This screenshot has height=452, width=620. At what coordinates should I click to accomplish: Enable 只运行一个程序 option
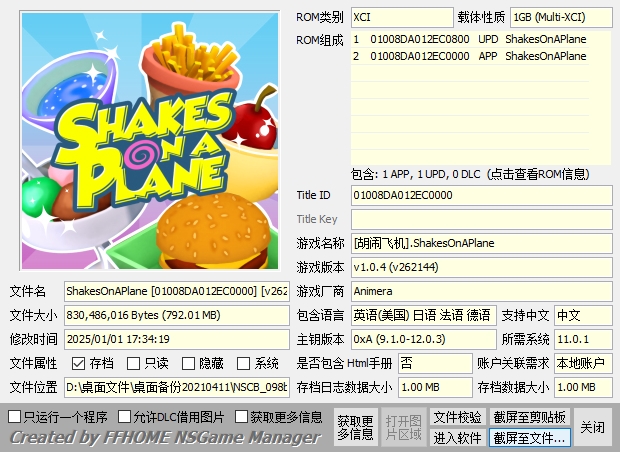(x=15, y=416)
